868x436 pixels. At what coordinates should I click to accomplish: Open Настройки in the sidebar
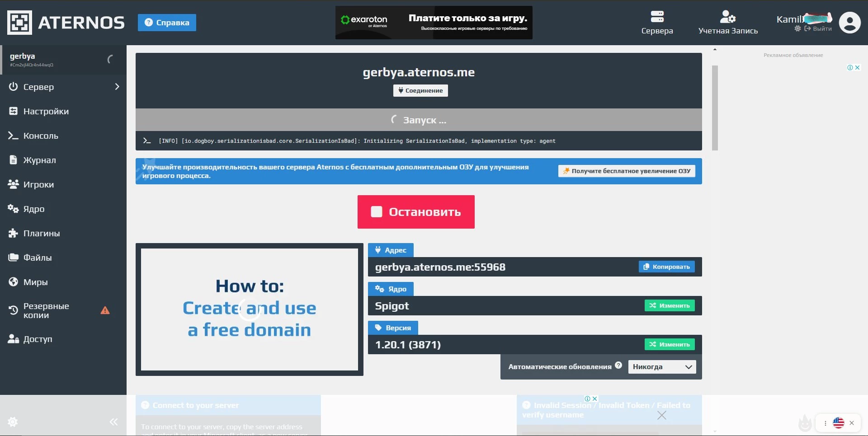click(x=63, y=111)
